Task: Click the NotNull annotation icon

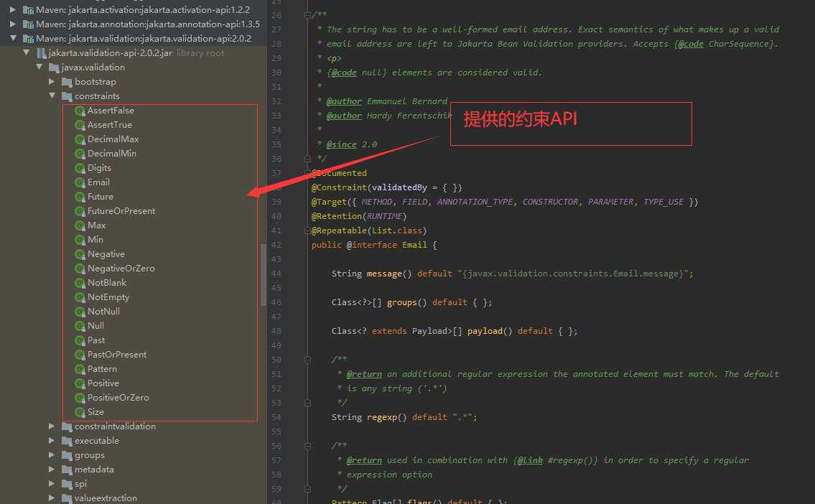Action: 80,311
